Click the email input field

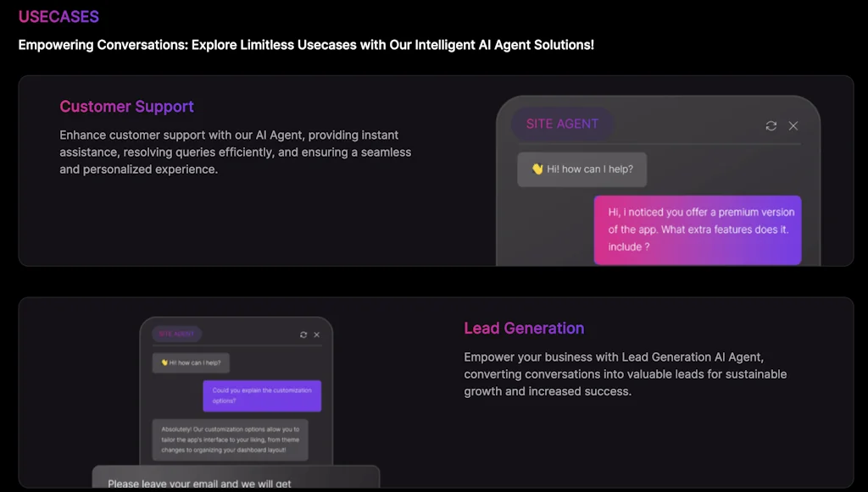click(236, 479)
